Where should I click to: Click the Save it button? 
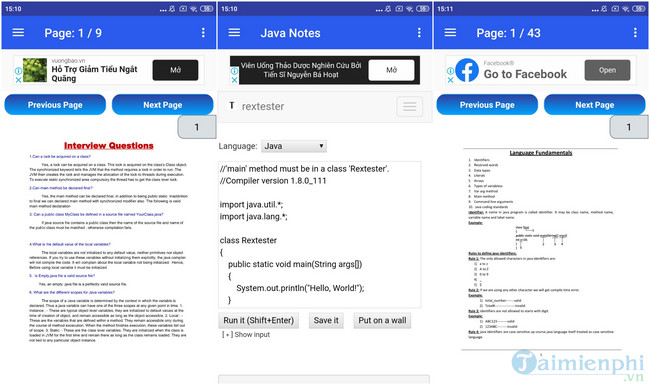pyautogui.click(x=326, y=320)
